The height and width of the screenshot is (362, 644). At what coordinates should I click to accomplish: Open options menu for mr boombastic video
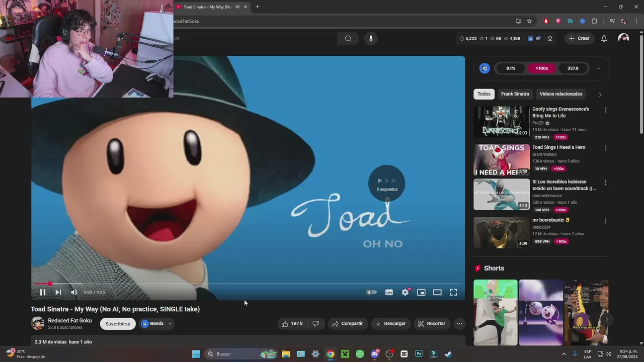(x=606, y=221)
